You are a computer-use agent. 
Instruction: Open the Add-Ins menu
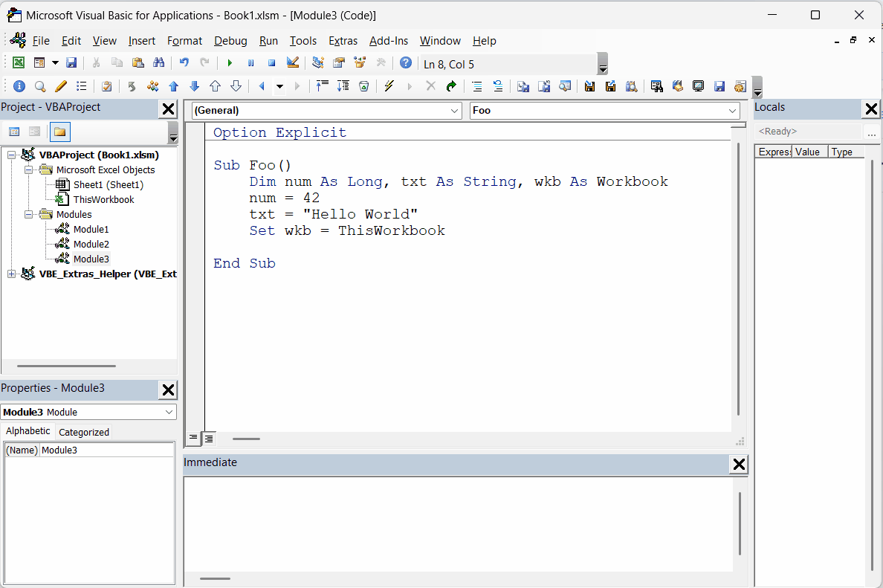pos(388,41)
